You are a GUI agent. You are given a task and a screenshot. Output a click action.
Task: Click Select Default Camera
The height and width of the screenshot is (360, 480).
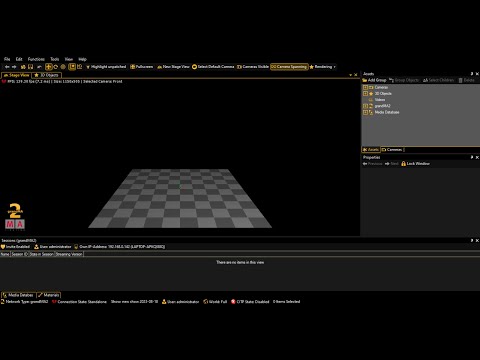pyautogui.click(x=213, y=67)
